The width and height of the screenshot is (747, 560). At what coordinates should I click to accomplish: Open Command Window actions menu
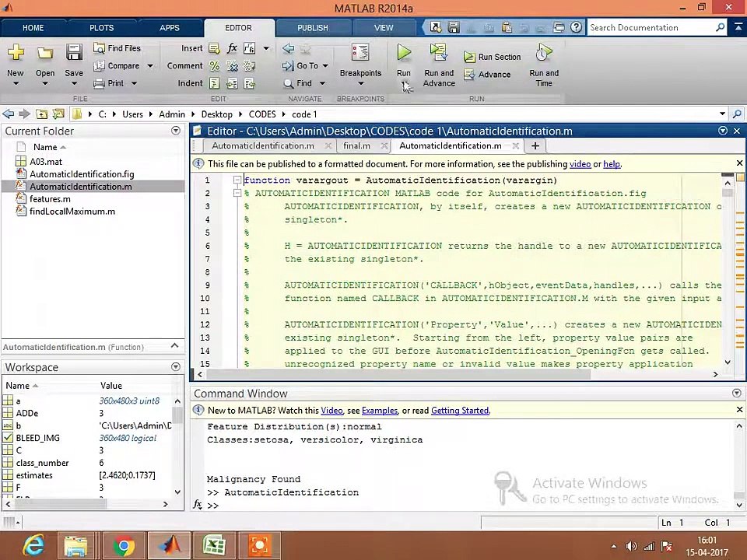737,393
